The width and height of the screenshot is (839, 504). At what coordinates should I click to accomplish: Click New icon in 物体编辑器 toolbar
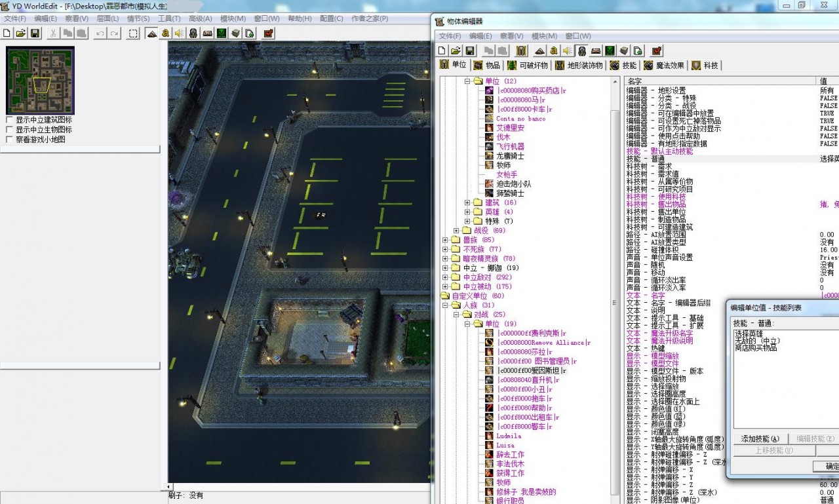tap(442, 50)
